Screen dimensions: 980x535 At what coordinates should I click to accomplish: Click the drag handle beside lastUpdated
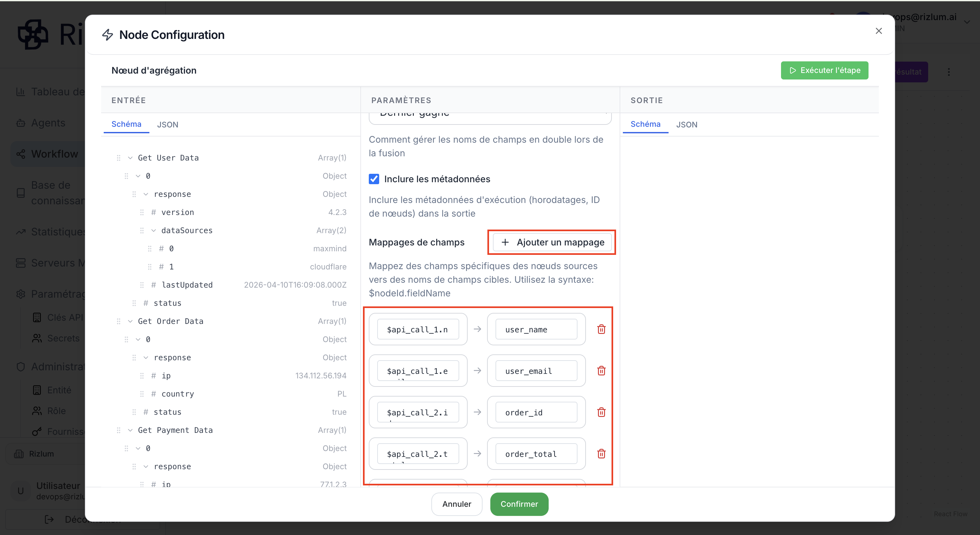(x=142, y=285)
